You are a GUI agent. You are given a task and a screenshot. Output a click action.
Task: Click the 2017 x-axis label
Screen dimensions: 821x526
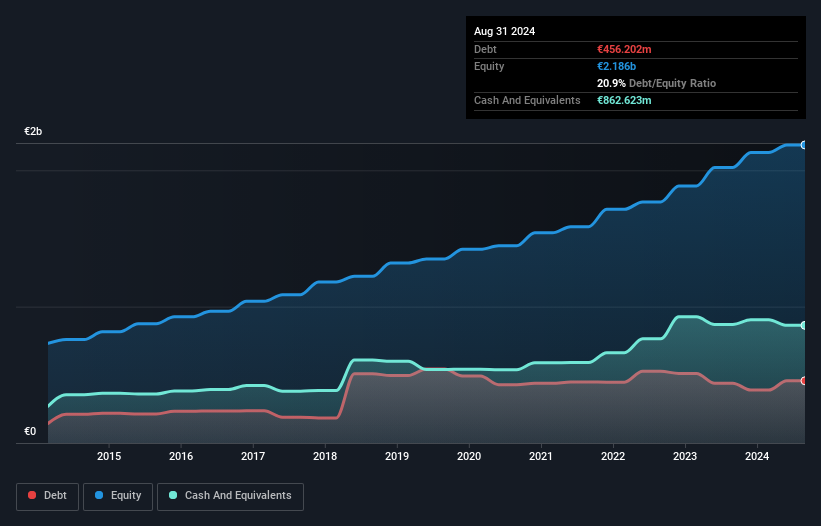click(x=253, y=456)
